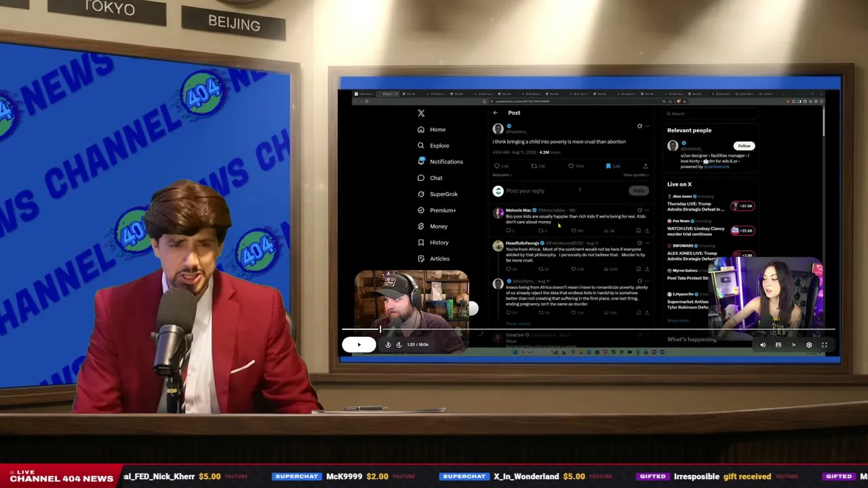Open the Home icon in X sidebar
This screenshot has width=868, height=488.
coord(421,129)
